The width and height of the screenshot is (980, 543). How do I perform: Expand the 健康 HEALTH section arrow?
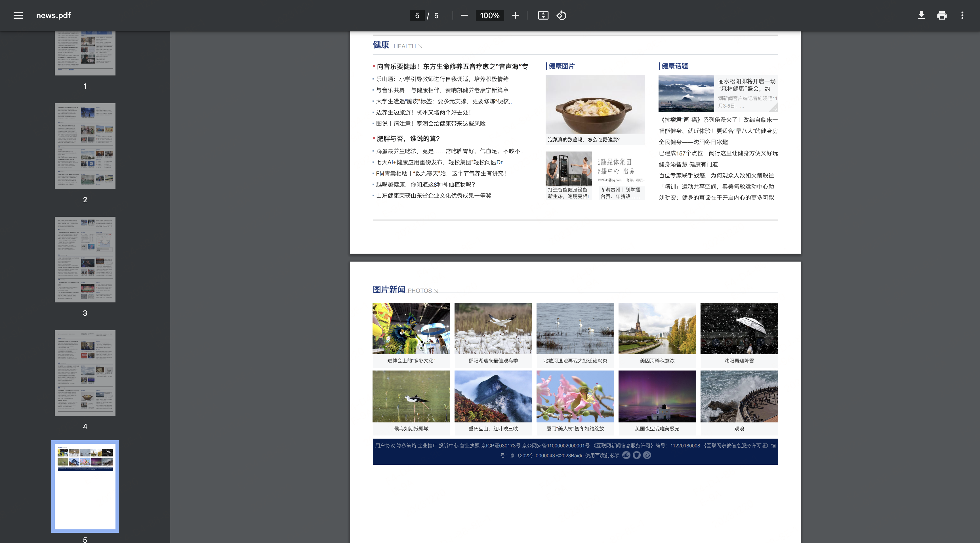click(x=420, y=47)
